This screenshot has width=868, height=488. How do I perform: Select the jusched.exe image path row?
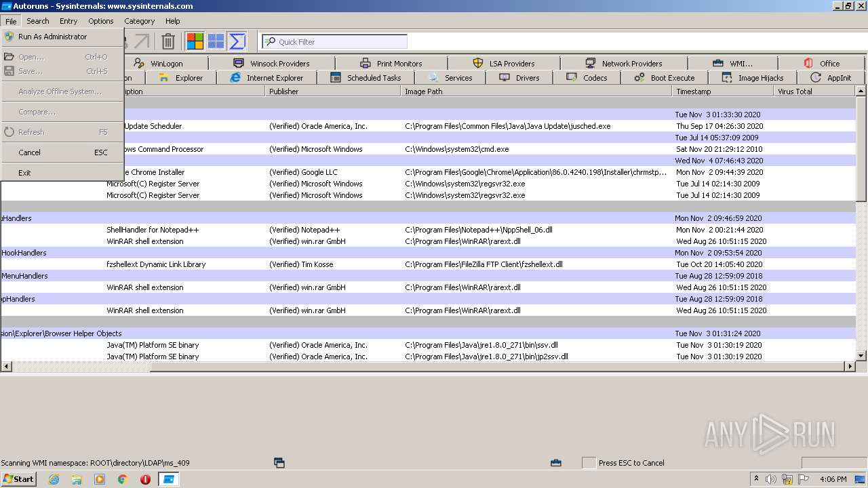coord(508,126)
